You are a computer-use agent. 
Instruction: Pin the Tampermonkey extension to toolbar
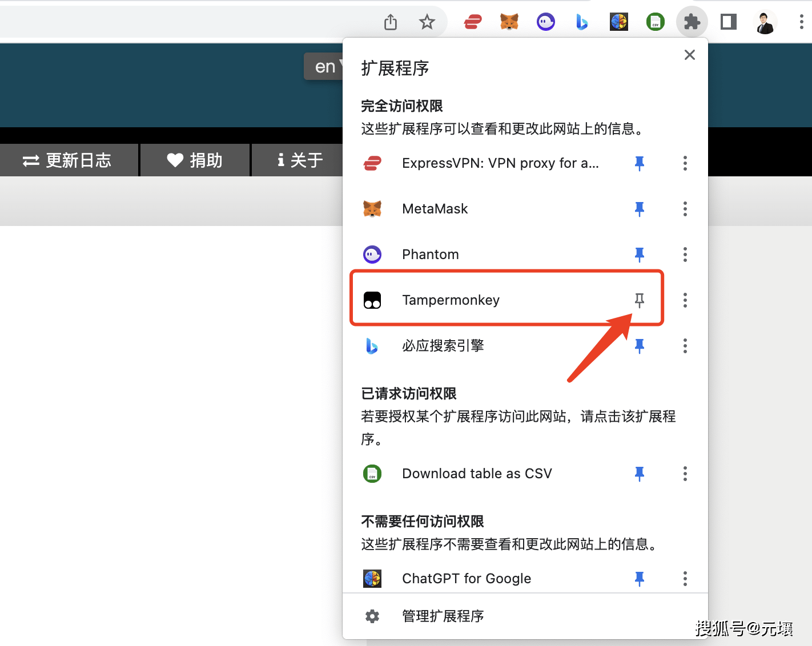click(x=640, y=300)
